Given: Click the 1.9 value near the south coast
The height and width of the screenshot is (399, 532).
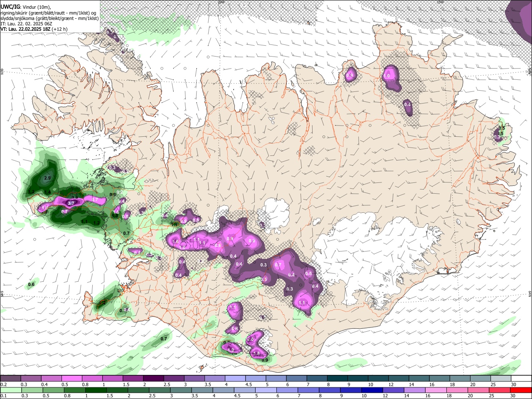Looking at the screenshot, I should pos(232,350).
